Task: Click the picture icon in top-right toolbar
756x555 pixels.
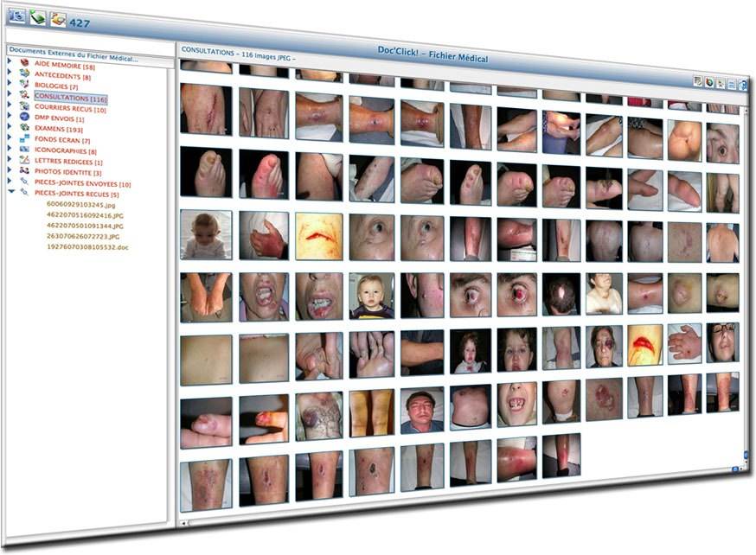Action: point(721,84)
